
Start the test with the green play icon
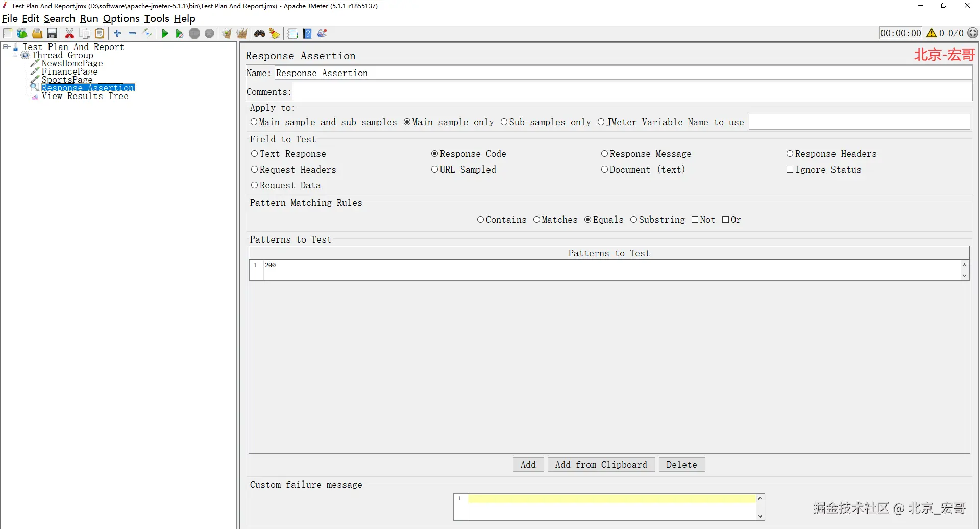[x=165, y=34]
